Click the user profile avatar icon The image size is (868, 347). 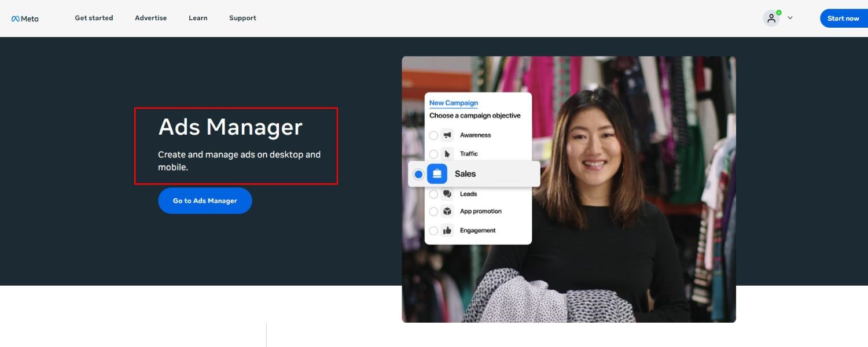771,19
